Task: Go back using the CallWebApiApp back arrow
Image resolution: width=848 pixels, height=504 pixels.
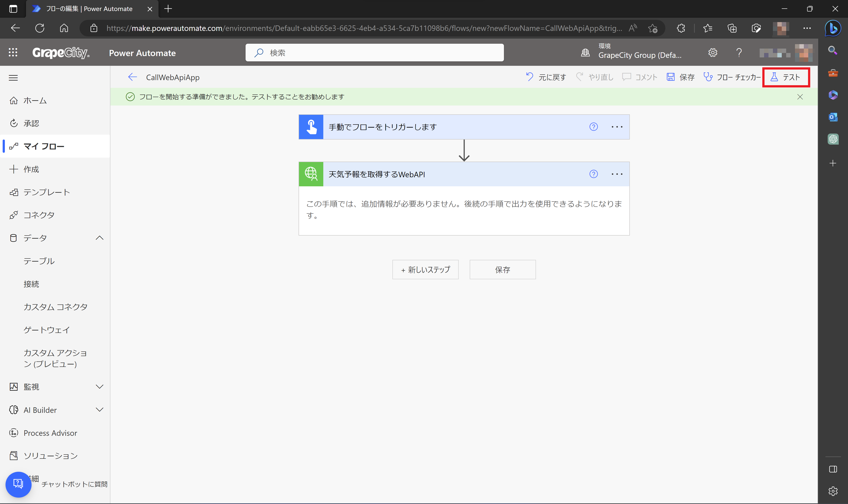Action: 132,77
